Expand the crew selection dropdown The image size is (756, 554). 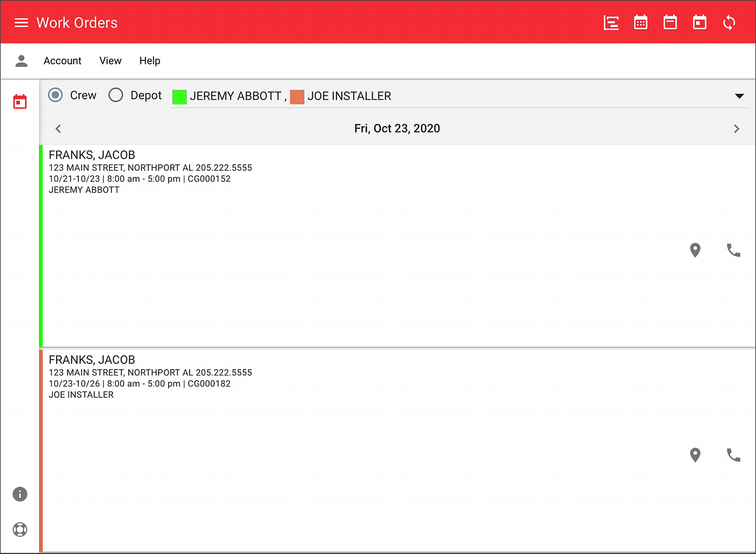coord(739,96)
